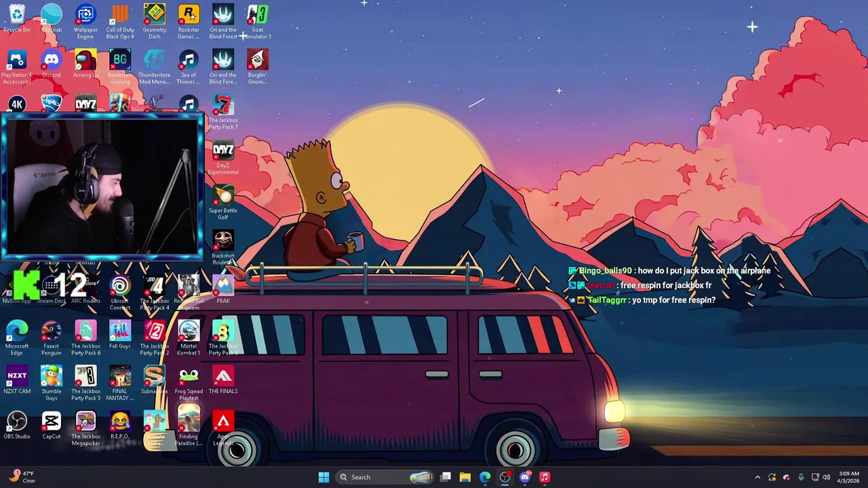The width and height of the screenshot is (868, 488).
Task: Click the TailTaggrr chat message
Action: pos(642,300)
